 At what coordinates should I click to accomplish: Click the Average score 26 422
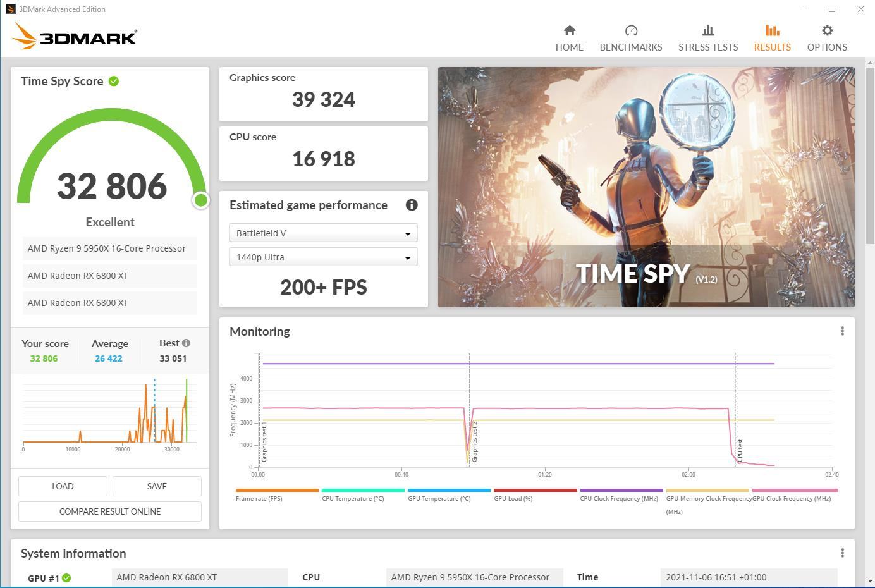tap(109, 358)
